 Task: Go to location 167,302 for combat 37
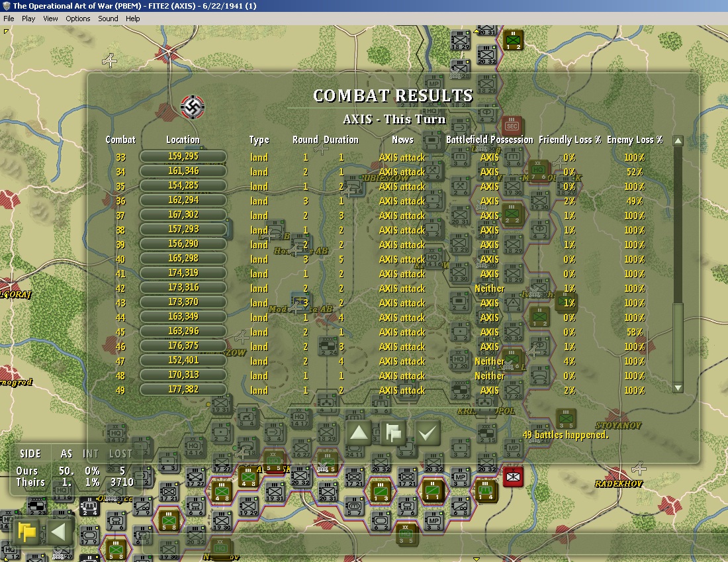(183, 214)
